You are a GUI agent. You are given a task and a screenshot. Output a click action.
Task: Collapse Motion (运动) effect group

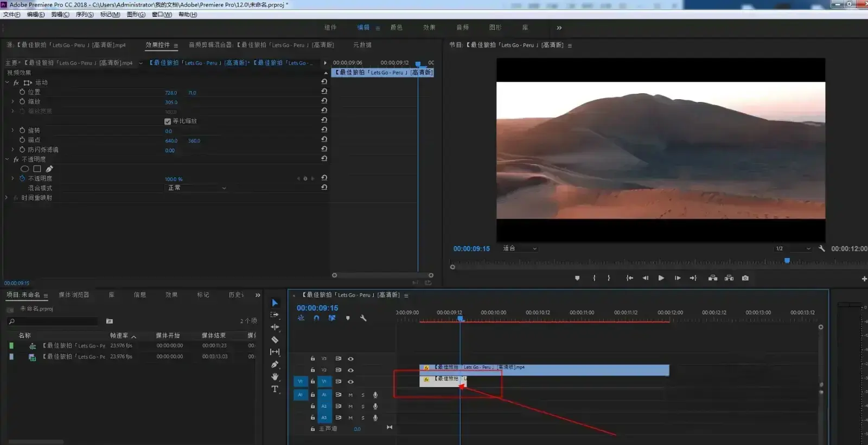[x=7, y=82]
